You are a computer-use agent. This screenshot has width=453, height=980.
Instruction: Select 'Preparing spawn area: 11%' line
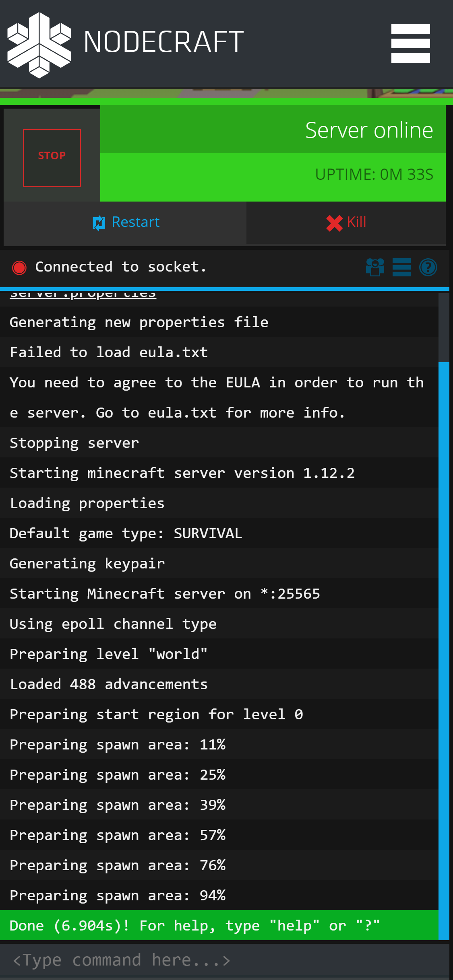pyautogui.click(x=219, y=744)
